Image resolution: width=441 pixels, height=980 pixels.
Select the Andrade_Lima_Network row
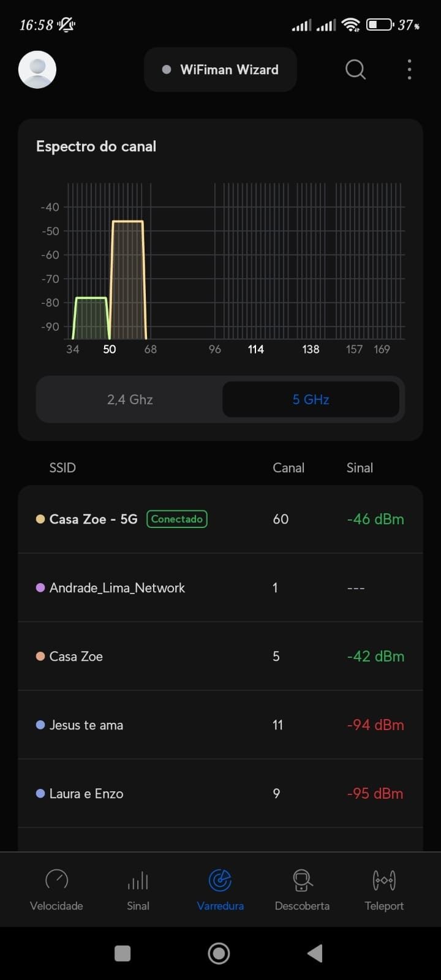(117, 588)
